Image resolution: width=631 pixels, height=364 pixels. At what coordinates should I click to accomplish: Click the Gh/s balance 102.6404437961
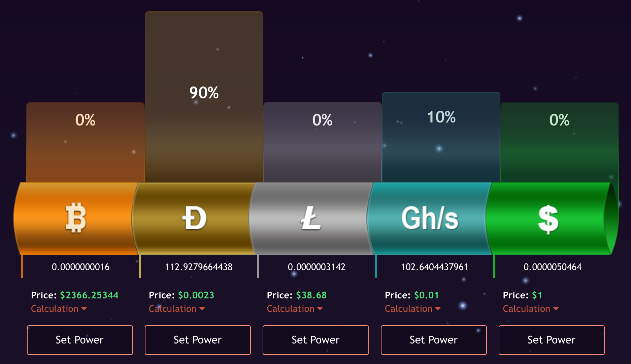(x=434, y=267)
